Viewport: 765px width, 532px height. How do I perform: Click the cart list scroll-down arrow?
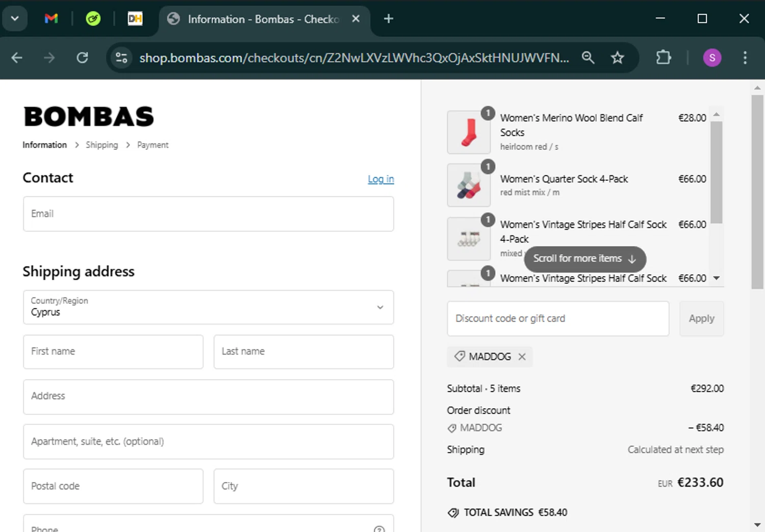717,278
